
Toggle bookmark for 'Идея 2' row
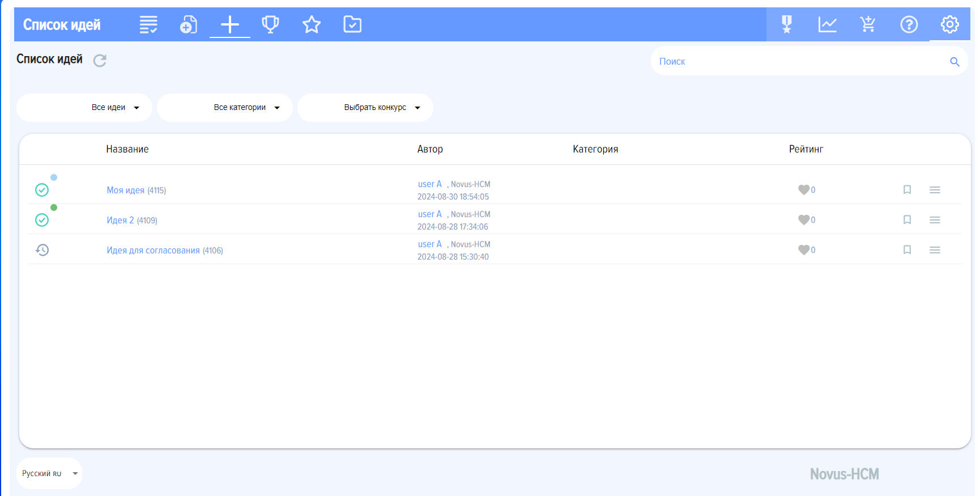pyautogui.click(x=907, y=220)
